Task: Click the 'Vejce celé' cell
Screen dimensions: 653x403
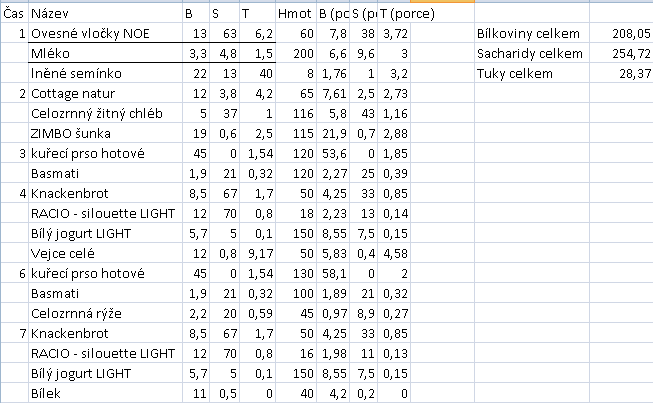Action: pyautogui.click(x=105, y=253)
